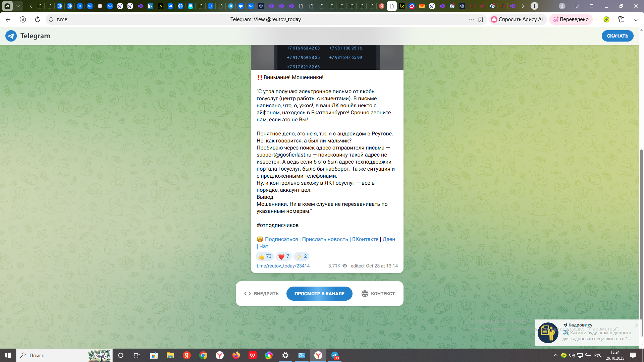Reload the page with refresh icon
644x362 pixels.
[38, 19]
